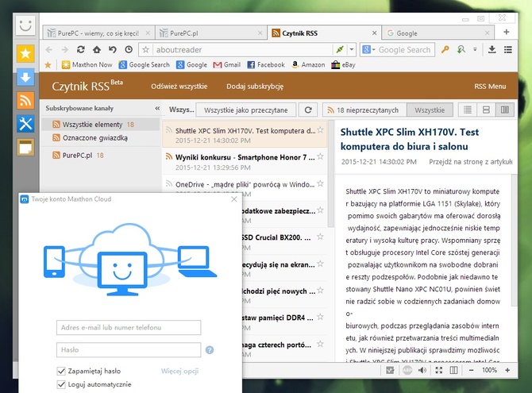Open the dropdown beside the search tool
The image size is (532, 393).
(475, 49)
